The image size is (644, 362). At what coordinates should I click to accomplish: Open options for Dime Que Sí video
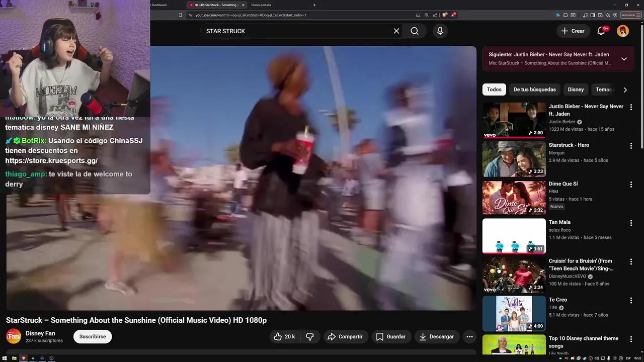tap(631, 185)
